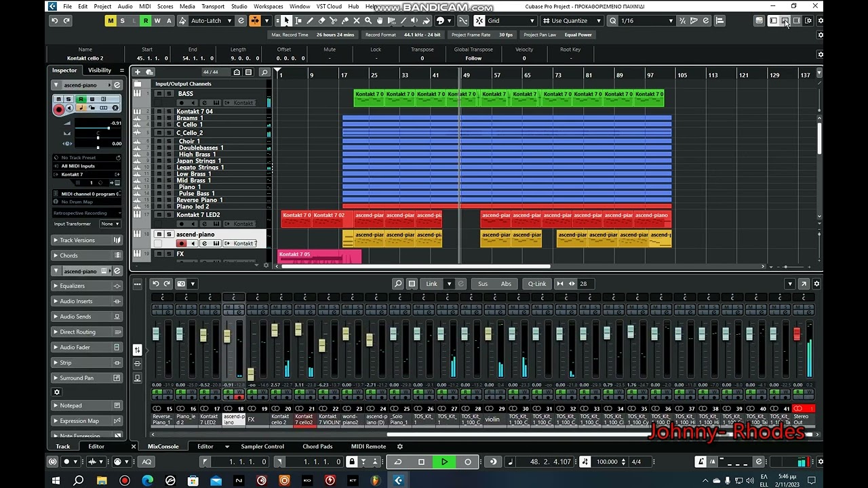868x488 pixels.
Task: Click the Redo arrow in the top toolbar
Action: [66, 21]
